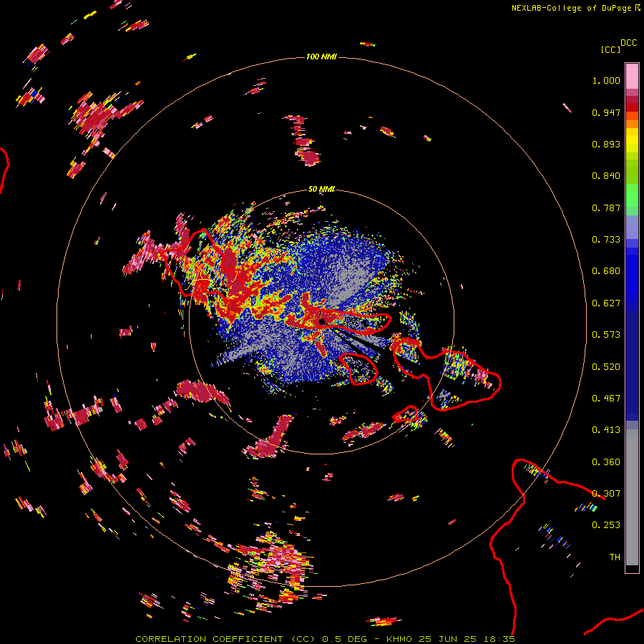Screen dimensions: 644x644
Task: Click the black radar site dot at center
Action: (321, 321)
